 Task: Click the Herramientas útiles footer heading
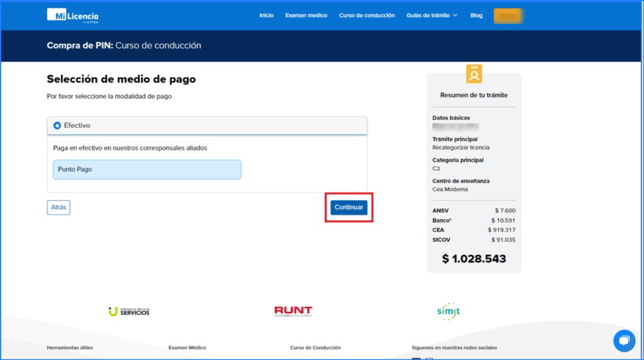click(70, 348)
